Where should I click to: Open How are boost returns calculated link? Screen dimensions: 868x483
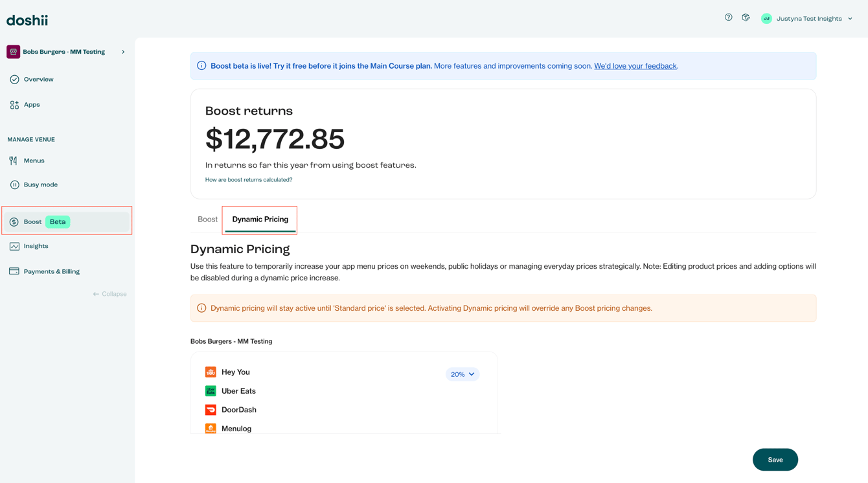[x=249, y=180]
